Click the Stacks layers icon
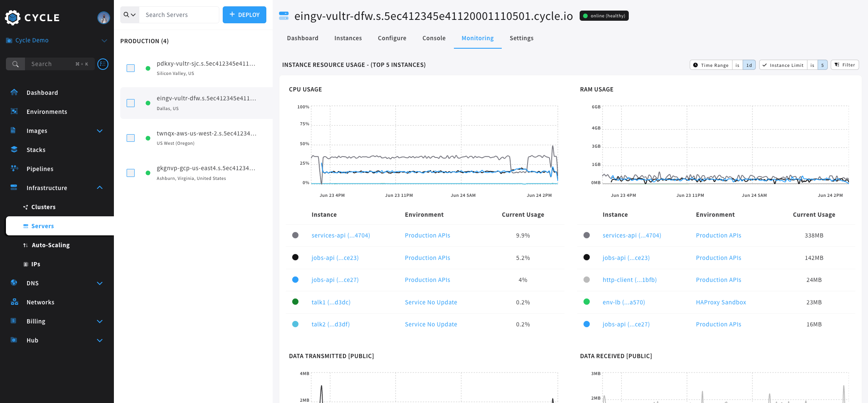Screen dimensions: 868x403 [14, 149]
